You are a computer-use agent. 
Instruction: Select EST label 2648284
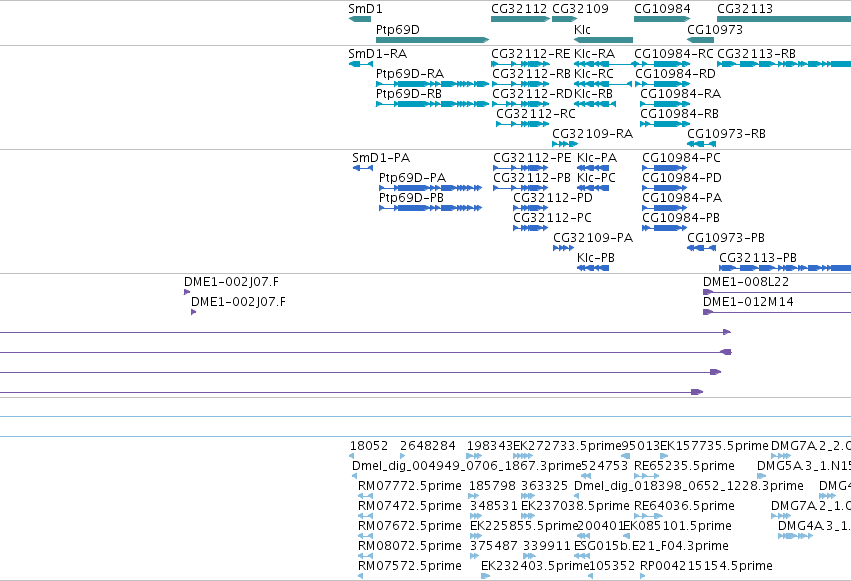[428, 446]
